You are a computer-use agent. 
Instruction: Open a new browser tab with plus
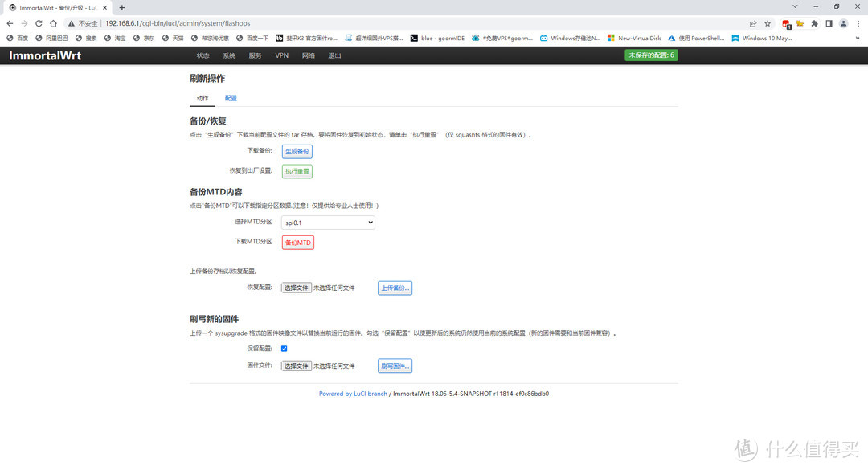tap(122, 8)
